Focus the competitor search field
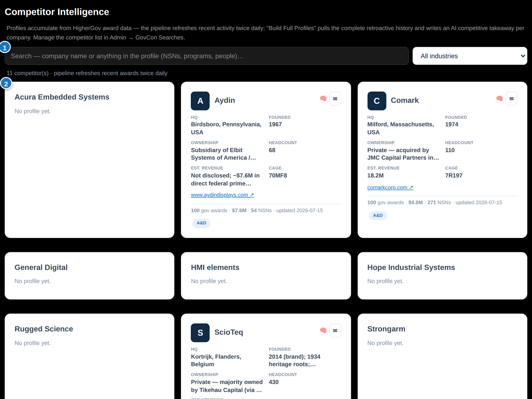The width and height of the screenshot is (532, 399). pyautogui.click(x=206, y=56)
